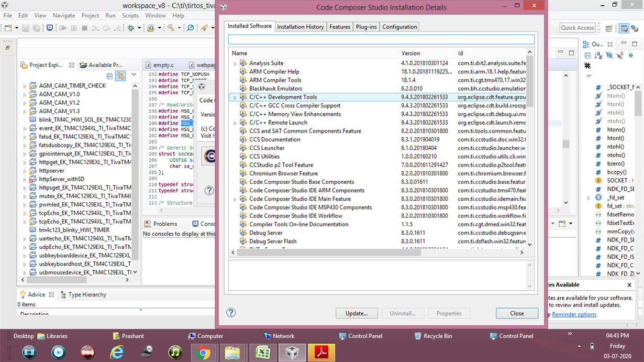Select the Blackhawk Emulators row
The height and width of the screenshot is (362, 644).
(378, 89)
